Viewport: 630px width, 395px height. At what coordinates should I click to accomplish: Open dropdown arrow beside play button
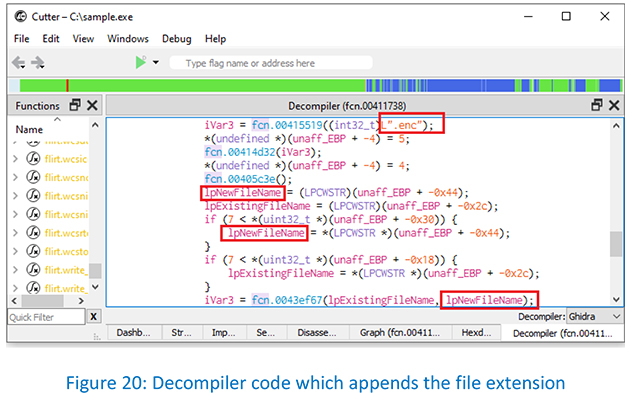[x=155, y=62]
